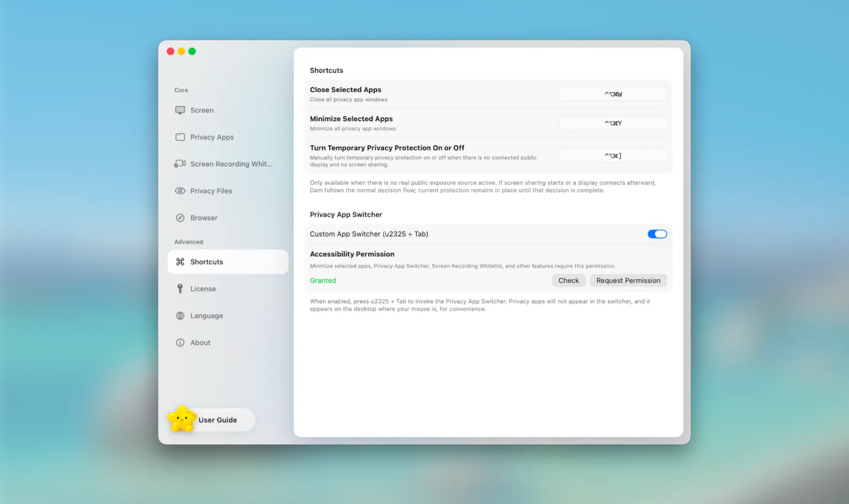
Task: Edit the Close Selected Apps shortcut field
Action: (613, 94)
